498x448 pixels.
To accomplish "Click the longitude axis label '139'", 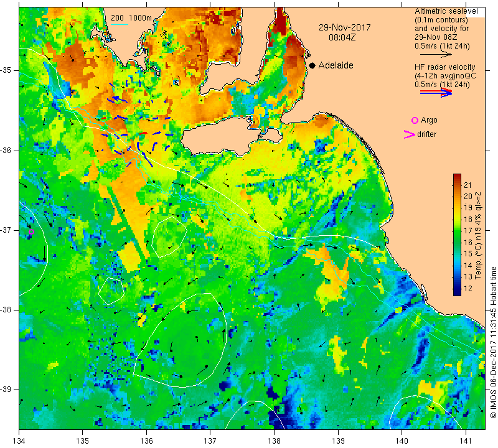I will click(338, 441).
